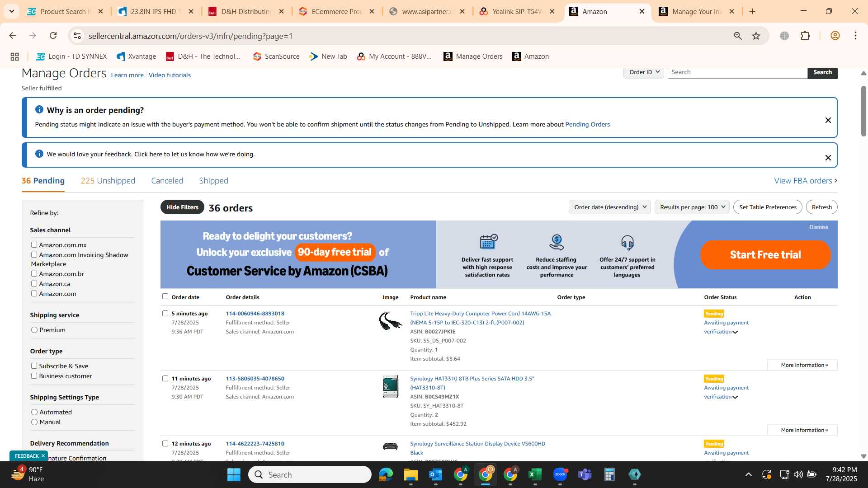Open the apps grid in bookmarks bar
The height and width of the screenshot is (488, 868).
pos(14,56)
